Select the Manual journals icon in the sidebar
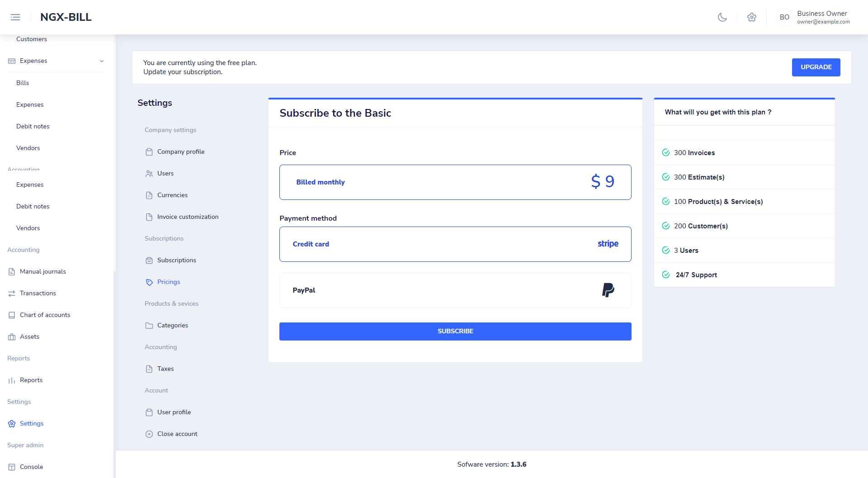868x478 pixels. [12, 271]
